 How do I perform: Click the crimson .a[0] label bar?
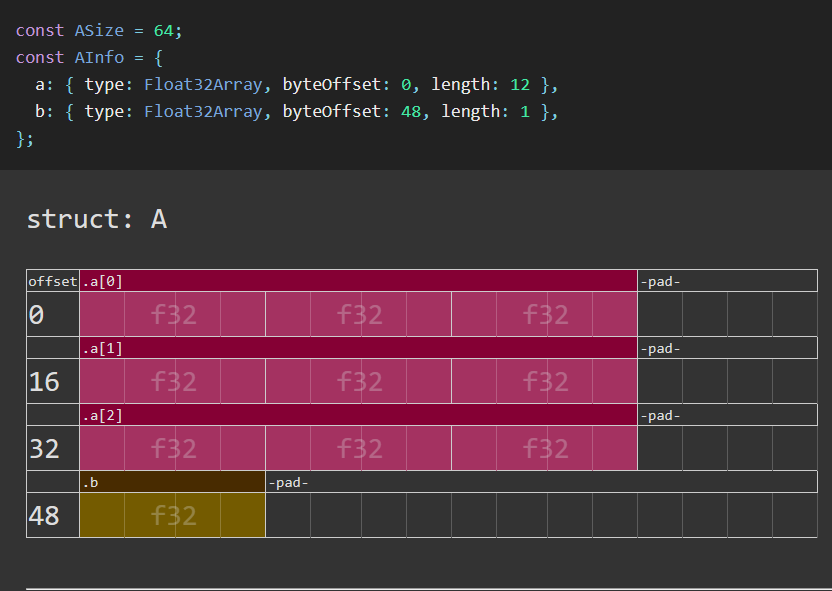[358, 281]
